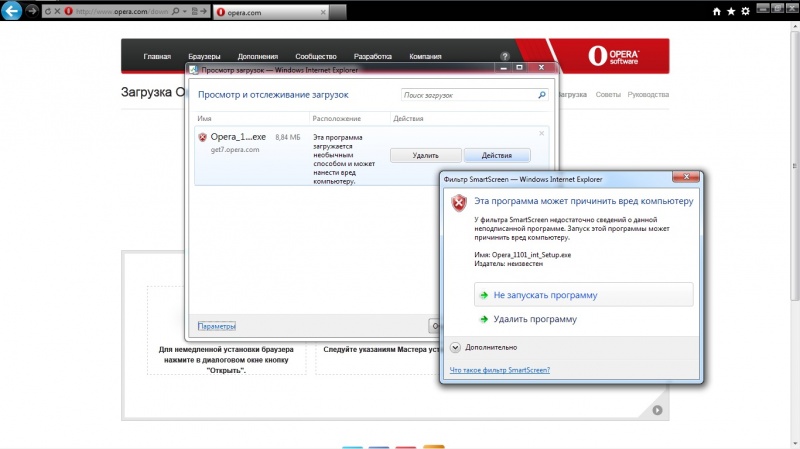Click search magnifier in downloads window
800x449 pixels.
pos(542,95)
